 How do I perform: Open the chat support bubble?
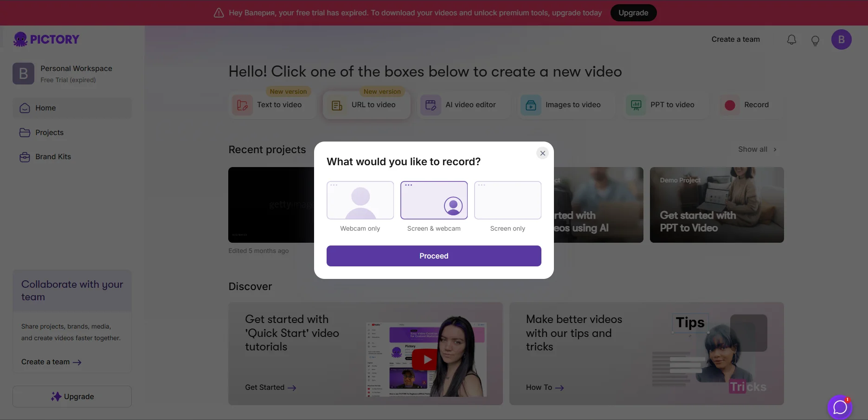[x=840, y=407]
